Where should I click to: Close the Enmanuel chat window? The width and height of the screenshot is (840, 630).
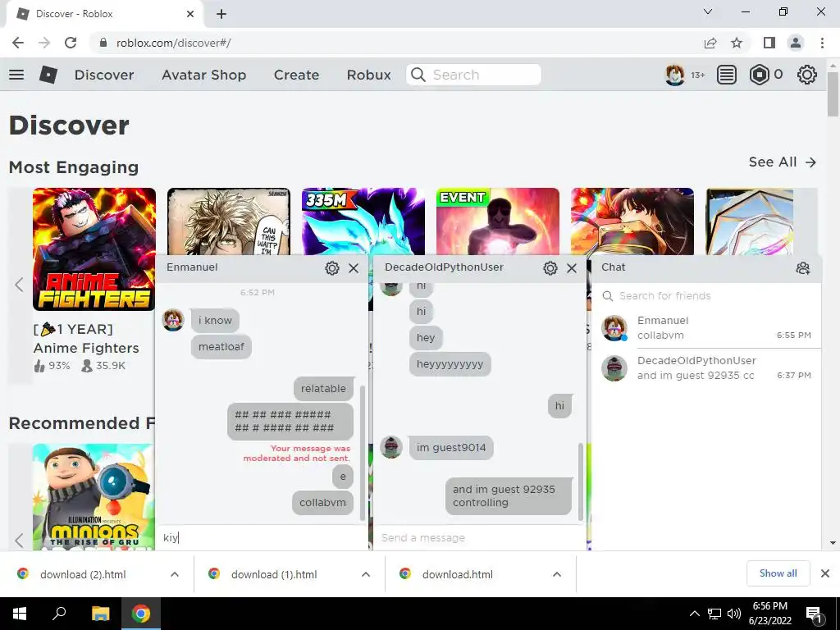[354, 268]
